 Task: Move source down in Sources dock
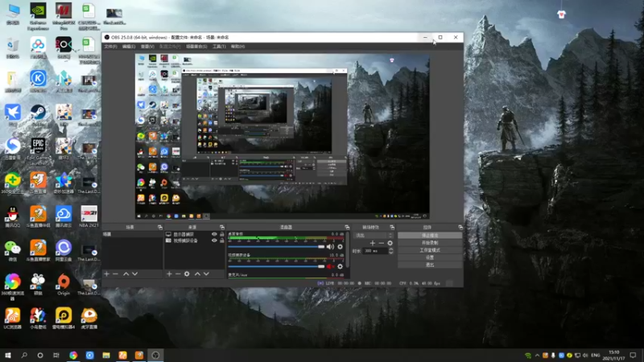coord(206,274)
